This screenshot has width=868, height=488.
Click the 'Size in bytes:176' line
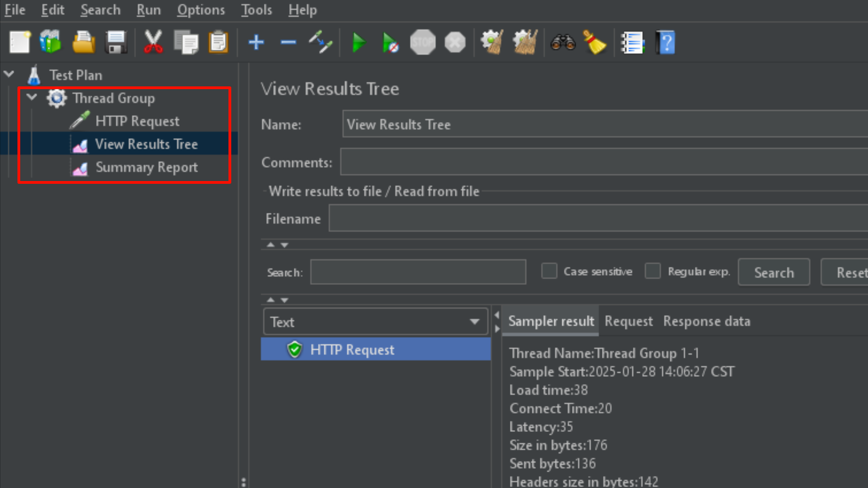tap(558, 445)
